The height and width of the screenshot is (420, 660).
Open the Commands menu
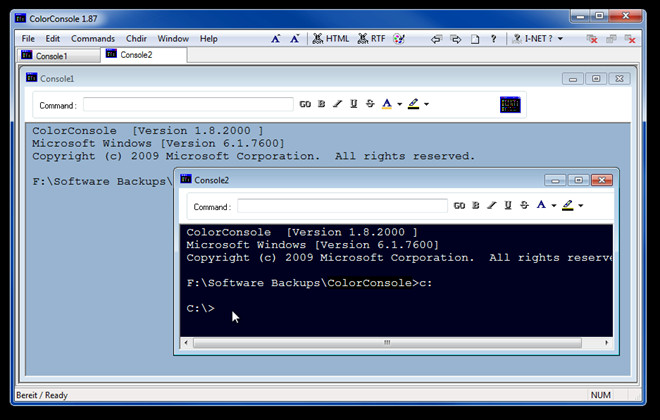tap(93, 39)
